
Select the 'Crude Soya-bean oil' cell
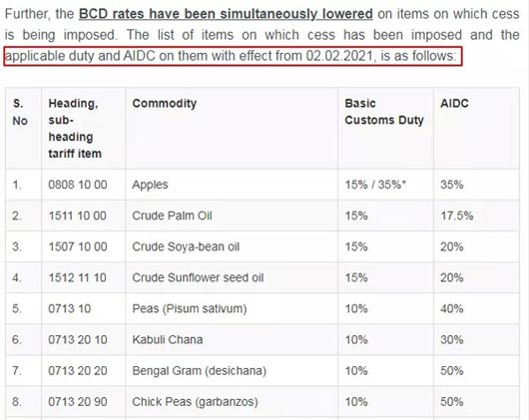pyautogui.click(x=186, y=246)
